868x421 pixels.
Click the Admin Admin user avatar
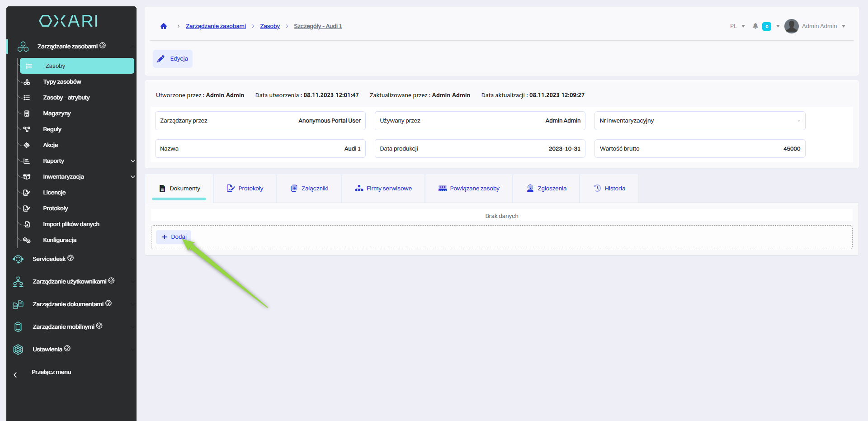[x=791, y=26]
